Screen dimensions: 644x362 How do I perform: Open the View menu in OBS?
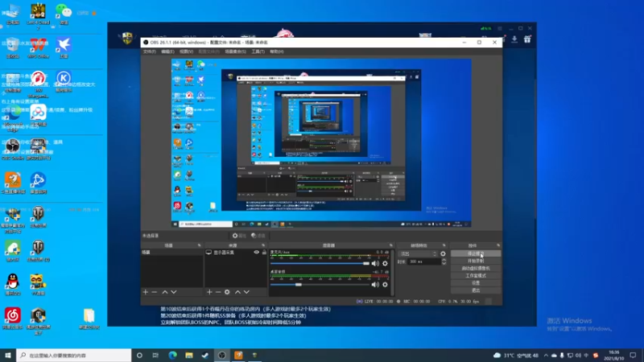click(x=186, y=51)
